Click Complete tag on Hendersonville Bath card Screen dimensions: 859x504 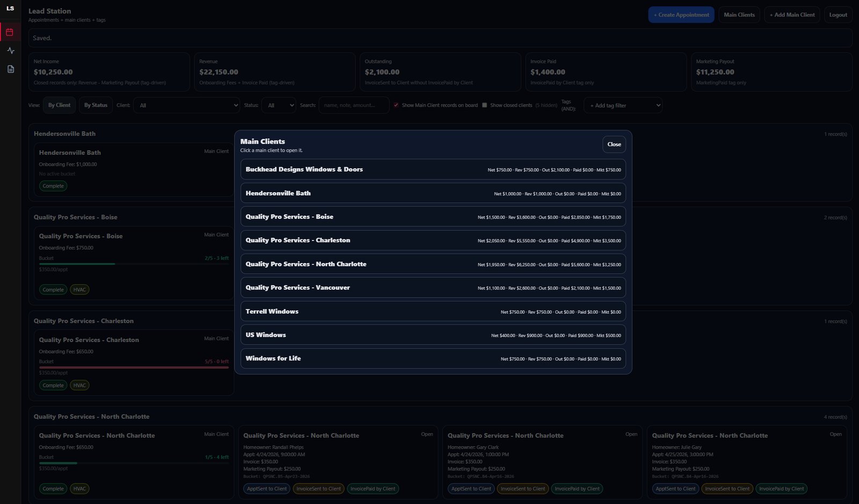[53, 186]
